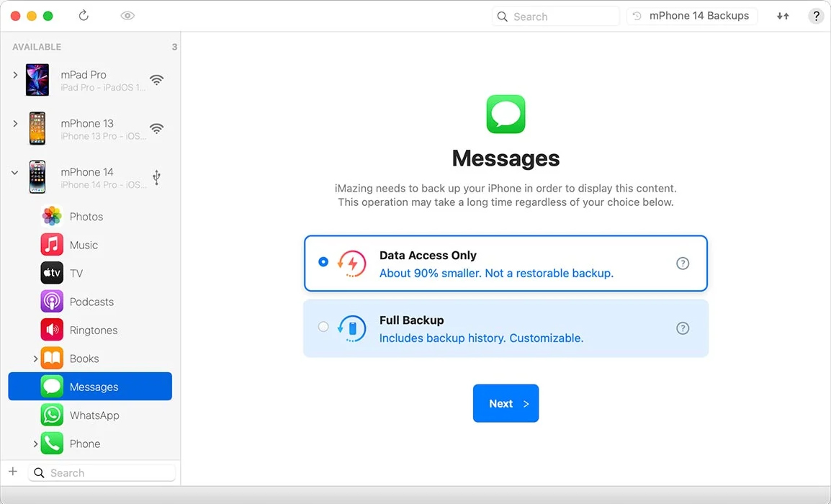Open the transfers arrows icon
The image size is (831, 504).
pyautogui.click(x=783, y=17)
